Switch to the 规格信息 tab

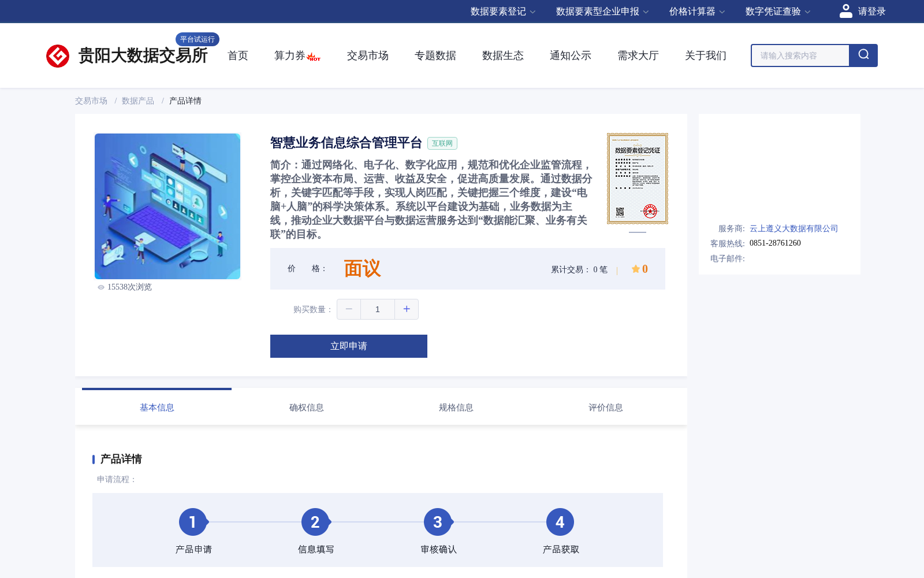pos(456,407)
